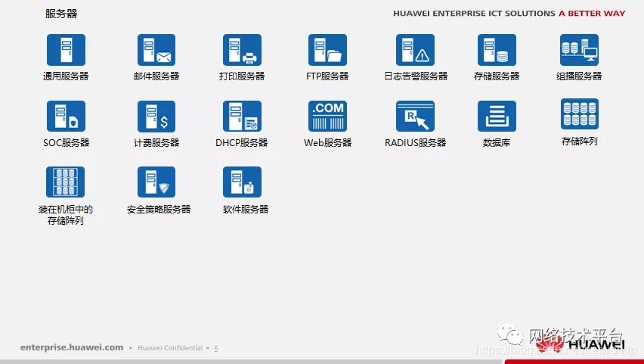
Task: Click the 服务器 slide title
Action: tap(61, 14)
